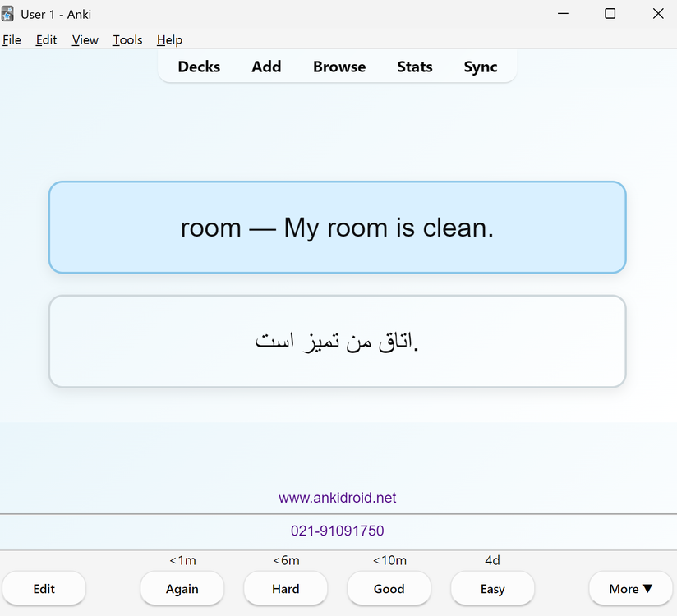Close the Anki window
The image size is (677, 616).
click(658, 14)
